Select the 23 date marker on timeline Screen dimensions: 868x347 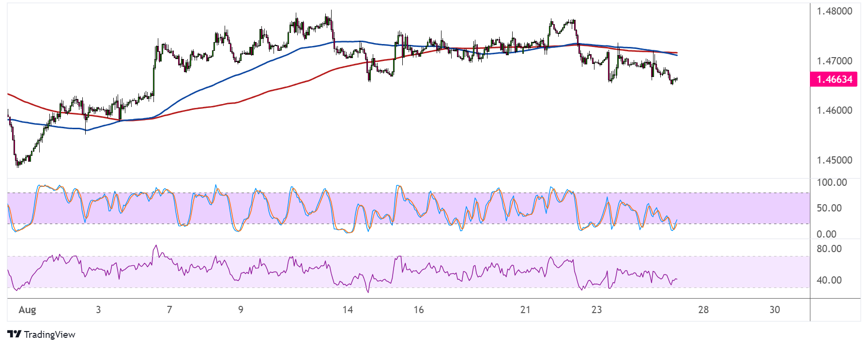click(x=596, y=310)
